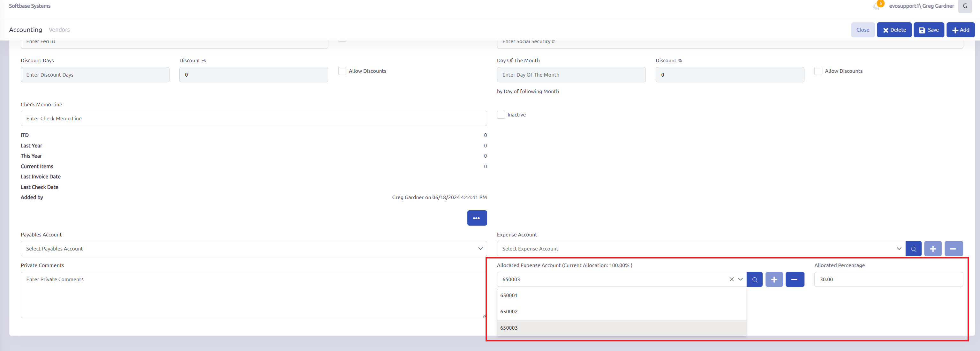Toggle the Inactive checkbox
This screenshot has width=980, height=351.
point(501,115)
